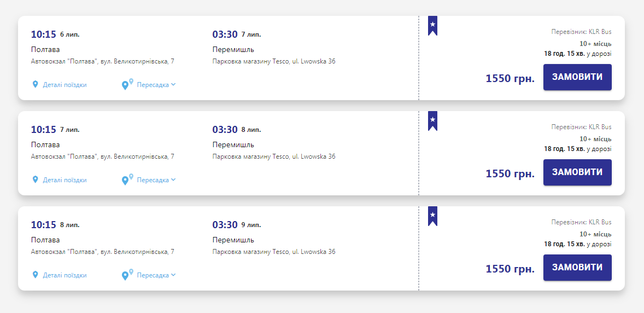This screenshot has width=644, height=313.
Task: Open Деталі поїздки link for 6 лип. trip
Action: tap(65, 85)
